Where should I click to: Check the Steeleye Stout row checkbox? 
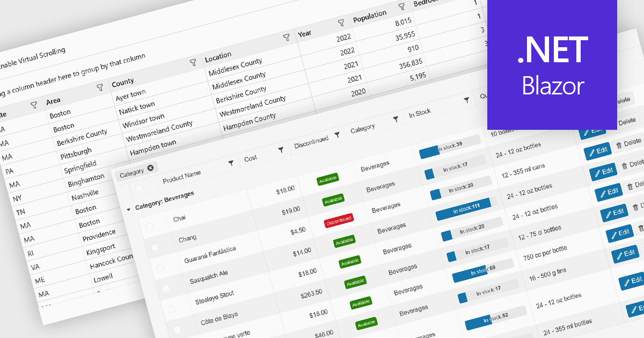point(171,309)
